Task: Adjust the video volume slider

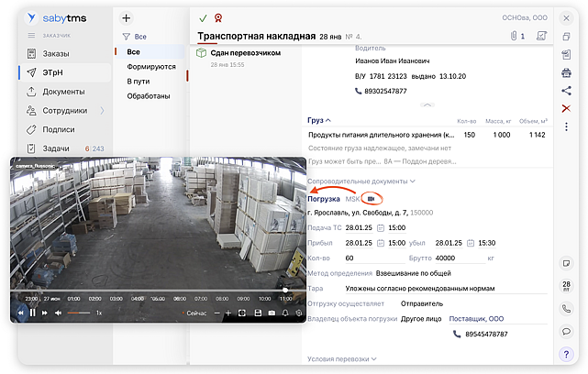Action: pyautogui.click(x=78, y=313)
